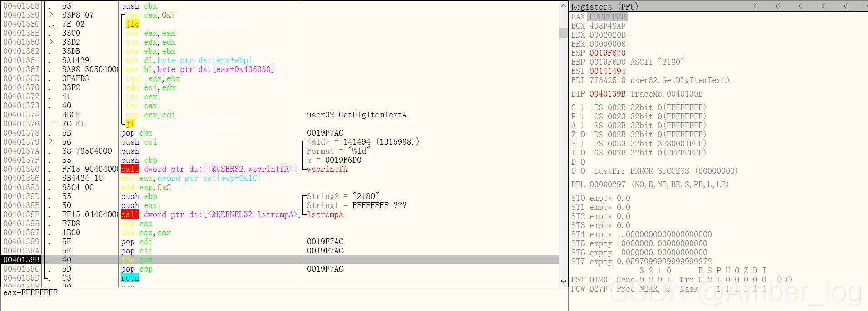Image resolution: width=868 pixels, height=311 pixels.
Task: Select EBX register value 00000006
Action: [x=608, y=44]
